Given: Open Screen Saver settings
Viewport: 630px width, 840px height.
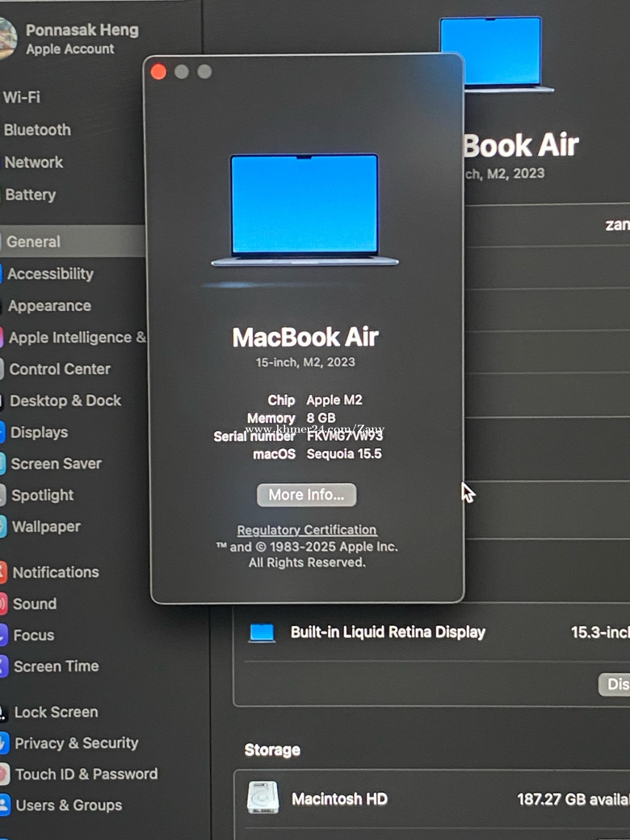Looking at the screenshot, I should click(56, 463).
